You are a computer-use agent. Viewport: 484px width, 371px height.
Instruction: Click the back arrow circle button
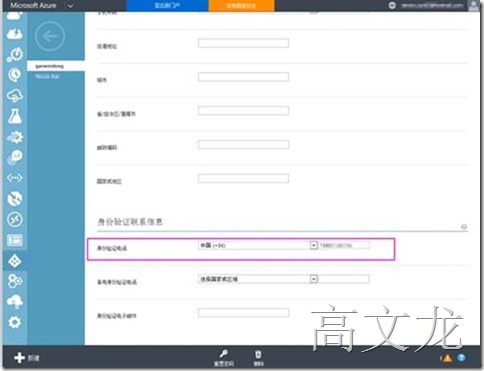click(50, 36)
